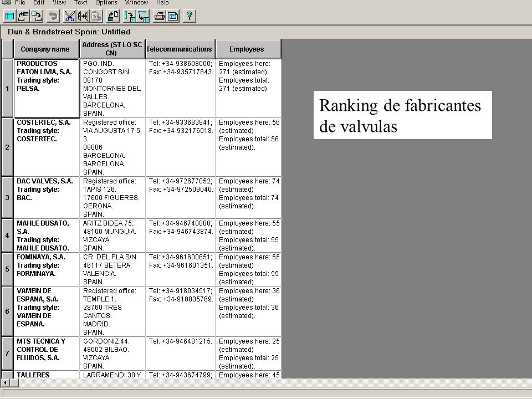Click the Telecommunications column header

click(x=180, y=49)
